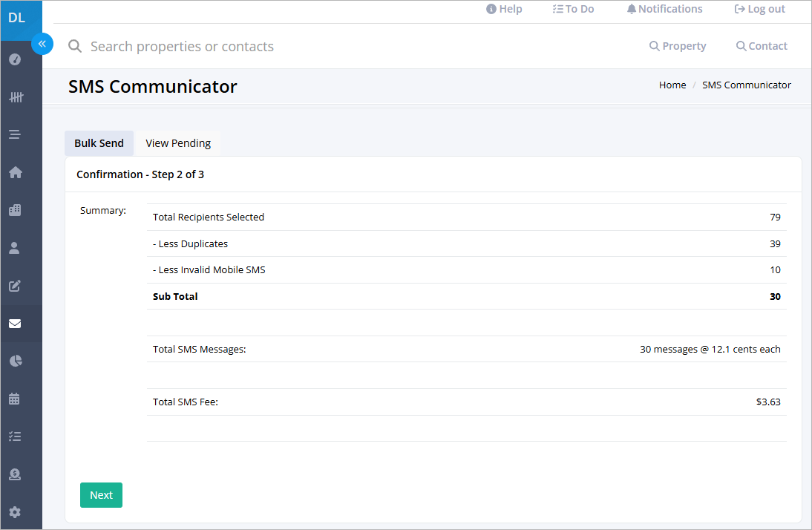This screenshot has height=530, width=812.
Task: Open the dashboard gauge icon in sidebar
Action: [15, 59]
